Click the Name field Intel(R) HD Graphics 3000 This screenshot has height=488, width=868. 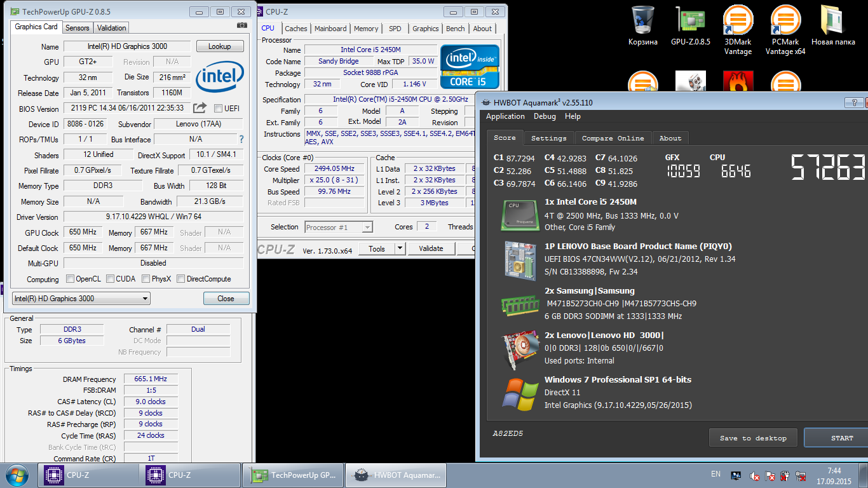coord(127,46)
